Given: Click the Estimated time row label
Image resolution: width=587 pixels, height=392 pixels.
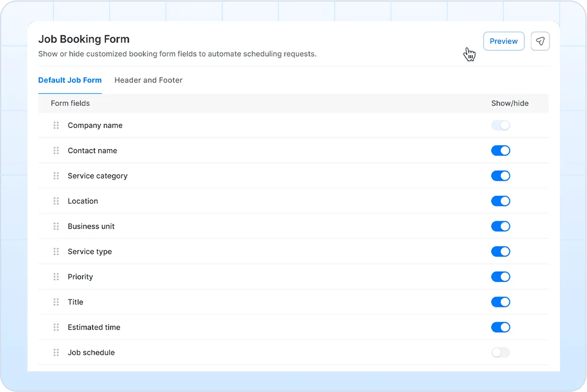Looking at the screenshot, I should click(94, 327).
